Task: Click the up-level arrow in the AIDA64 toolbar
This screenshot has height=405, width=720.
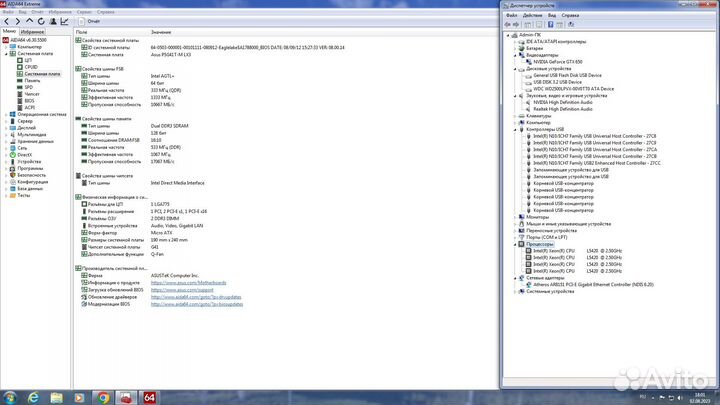Action: [29, 21]
